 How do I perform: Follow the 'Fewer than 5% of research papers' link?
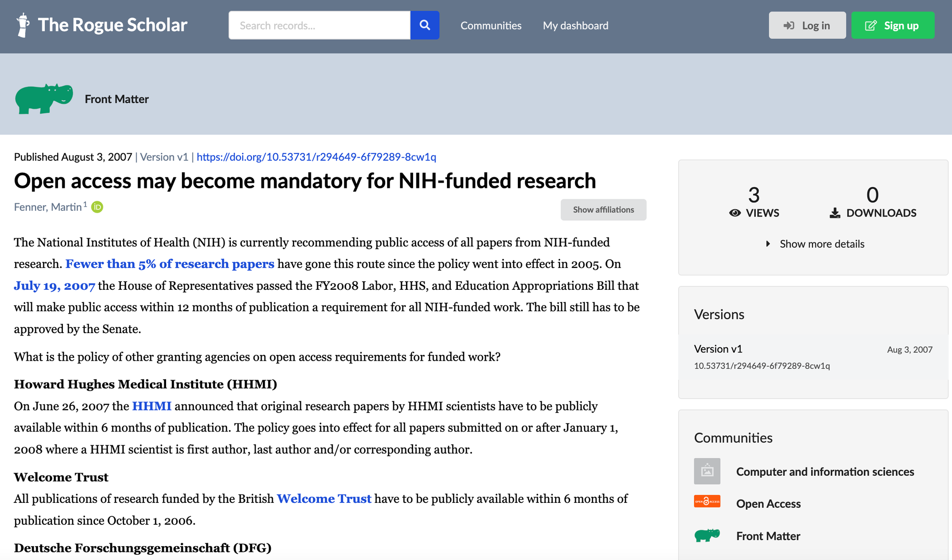coord(169,264)
